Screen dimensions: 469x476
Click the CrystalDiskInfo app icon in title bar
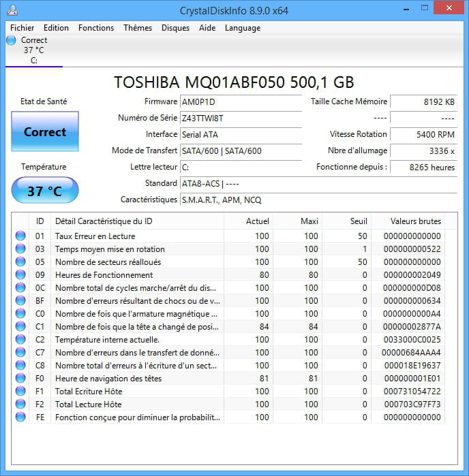pyautogui.click(x=12, y=10)
